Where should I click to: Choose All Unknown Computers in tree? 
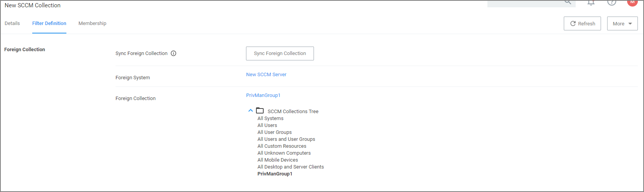(284, 153)
